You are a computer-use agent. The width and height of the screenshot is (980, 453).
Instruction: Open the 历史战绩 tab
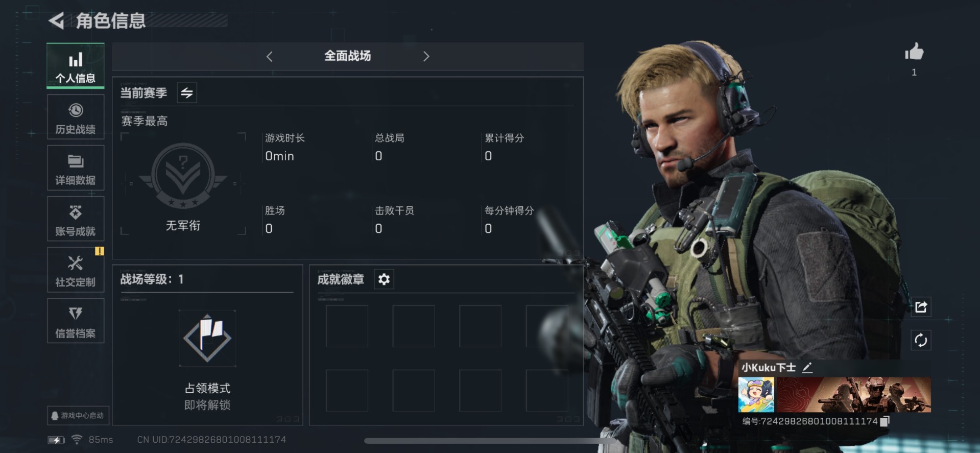(x=76, y=117)
